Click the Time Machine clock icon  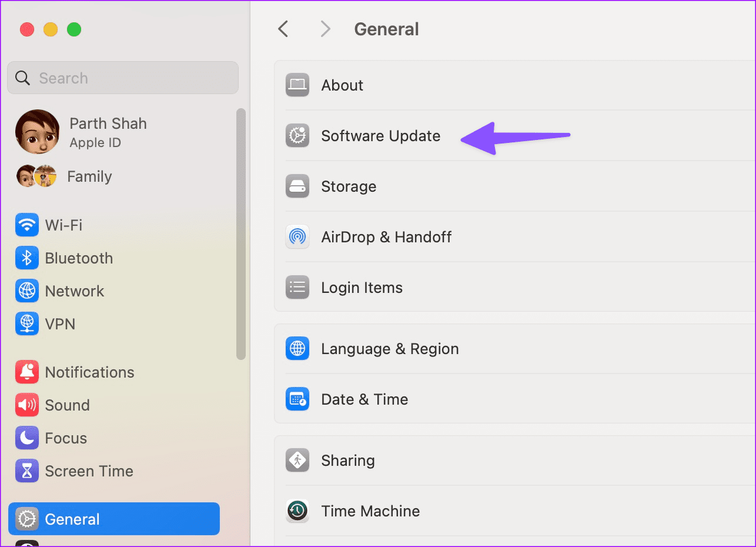tap(297, 511)
